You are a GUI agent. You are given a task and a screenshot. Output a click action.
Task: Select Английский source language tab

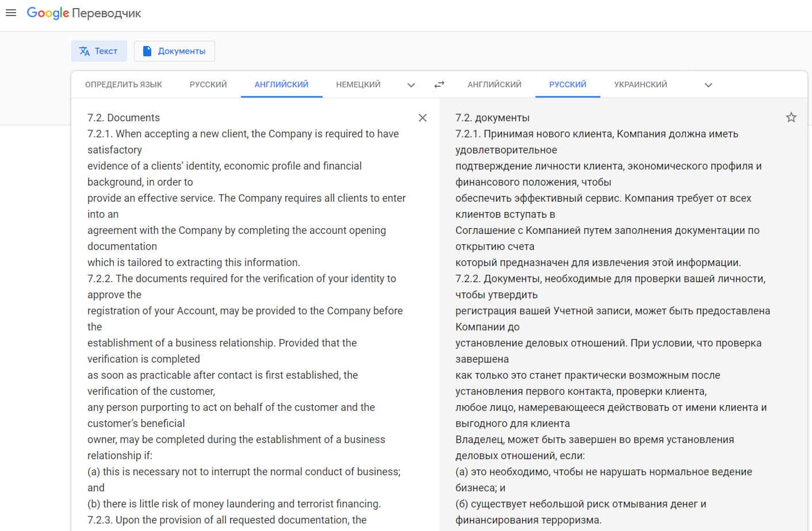[x=281, y=84]
